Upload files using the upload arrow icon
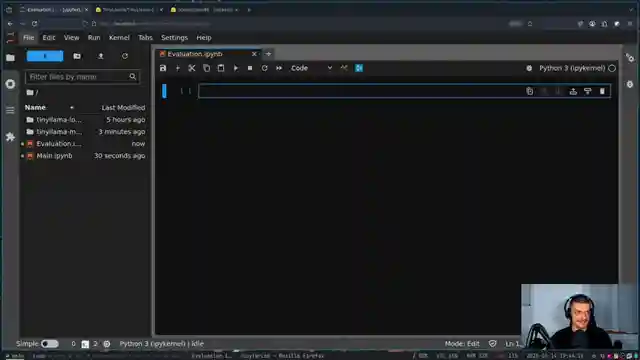Screen dimensions: 640x360 pos(101,56)
